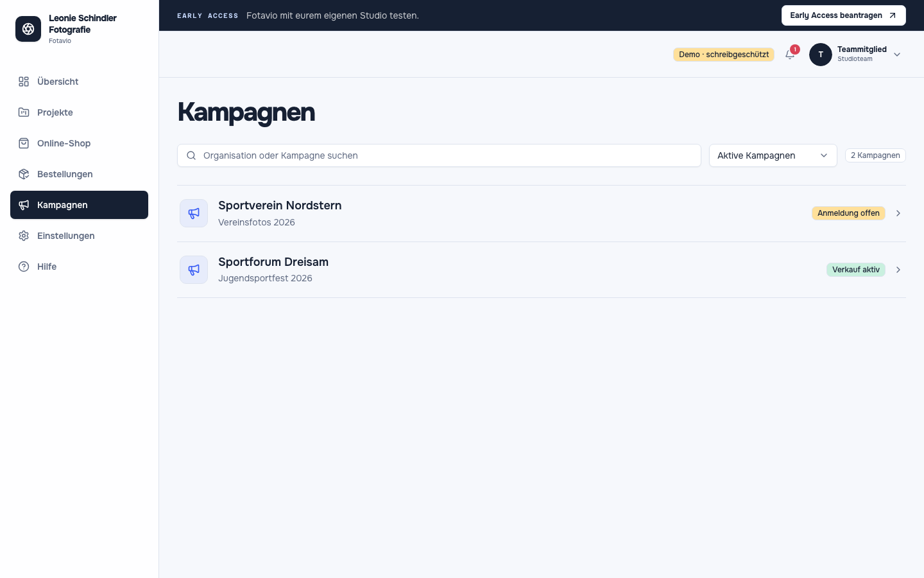This screenshot has height=578, width=924.
Task: Open the Aktive Kampagnen filter dropdown
Action: tap(773, 155)
